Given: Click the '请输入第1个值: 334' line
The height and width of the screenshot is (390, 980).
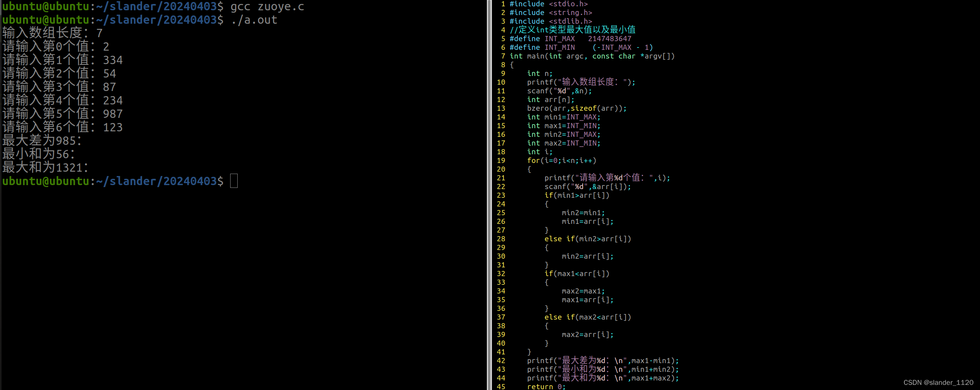Looking at the screenshot, I should point(62,60).
